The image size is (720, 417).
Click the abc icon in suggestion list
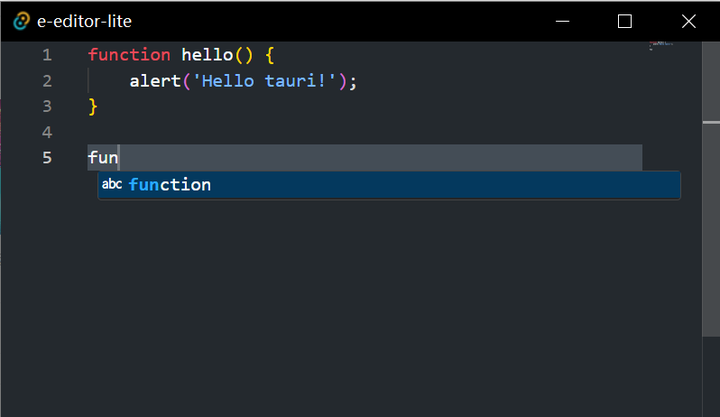[x=112, y=185]
